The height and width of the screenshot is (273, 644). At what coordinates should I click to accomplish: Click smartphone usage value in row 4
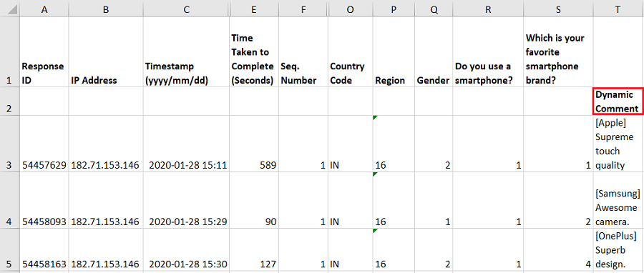[x=488, y=200]
